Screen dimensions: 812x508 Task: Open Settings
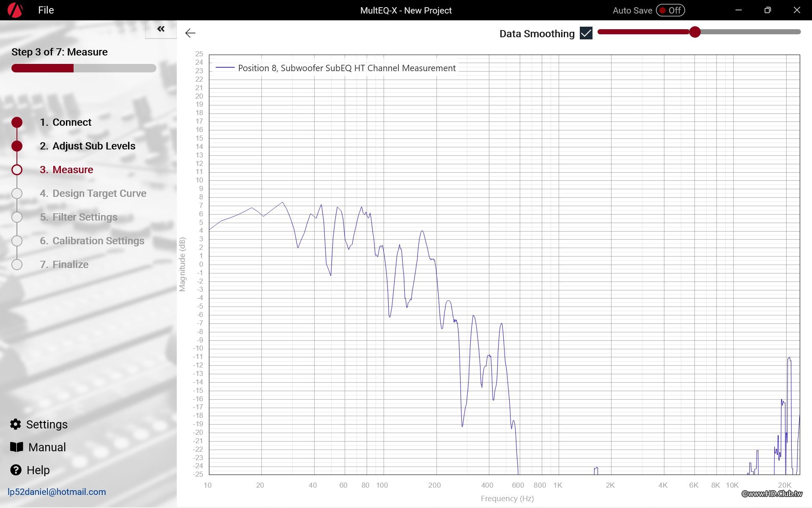47,425
